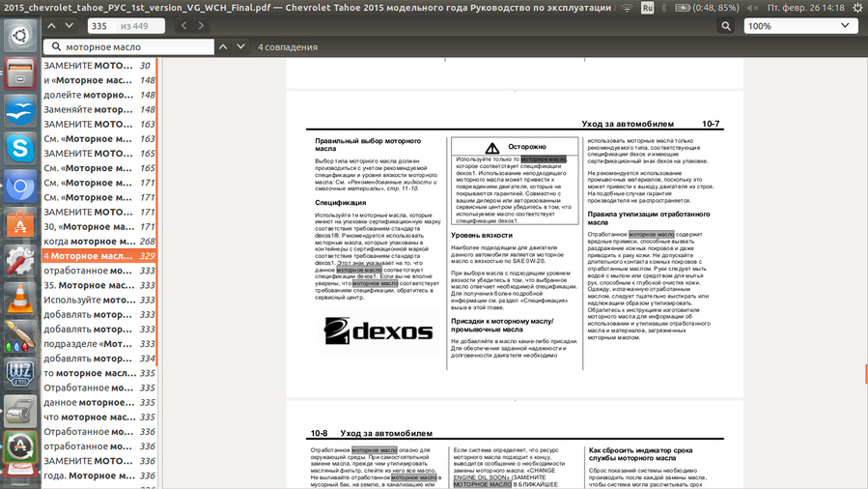Select result 'то моторное масл...' page 335
The height and width of the screenshot is (489, 868).
click(x=99, y=373)
